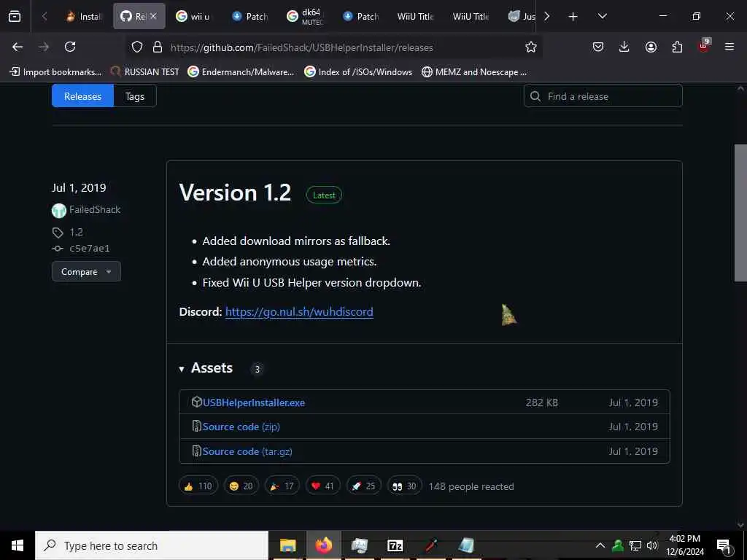Open the network tray icon
This screenshot has width=747, height=560.
(635, 545)
